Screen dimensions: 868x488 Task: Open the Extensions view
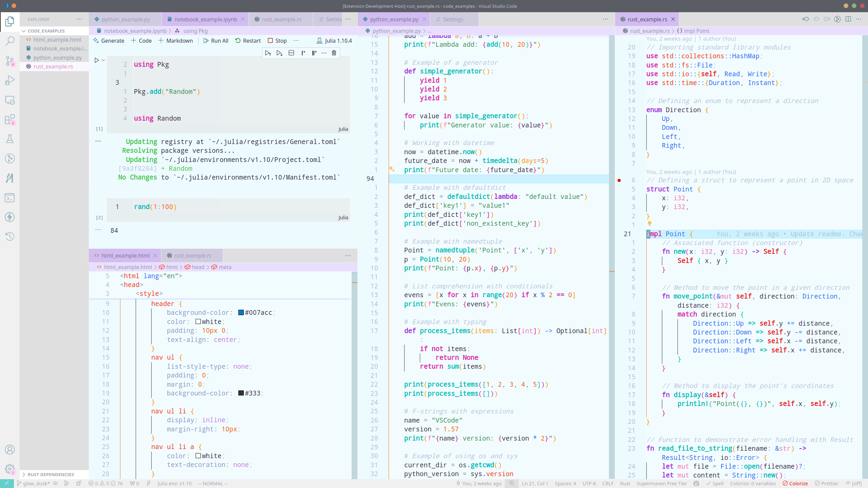coord(10,120)
